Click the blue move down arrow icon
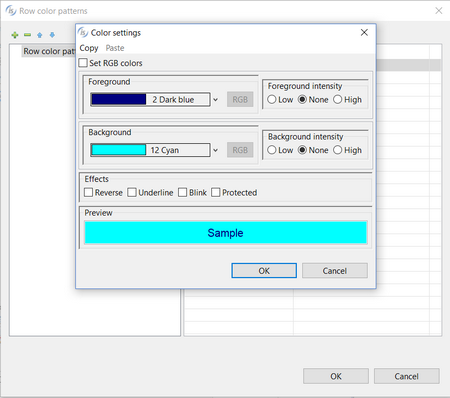 [52, 35]
